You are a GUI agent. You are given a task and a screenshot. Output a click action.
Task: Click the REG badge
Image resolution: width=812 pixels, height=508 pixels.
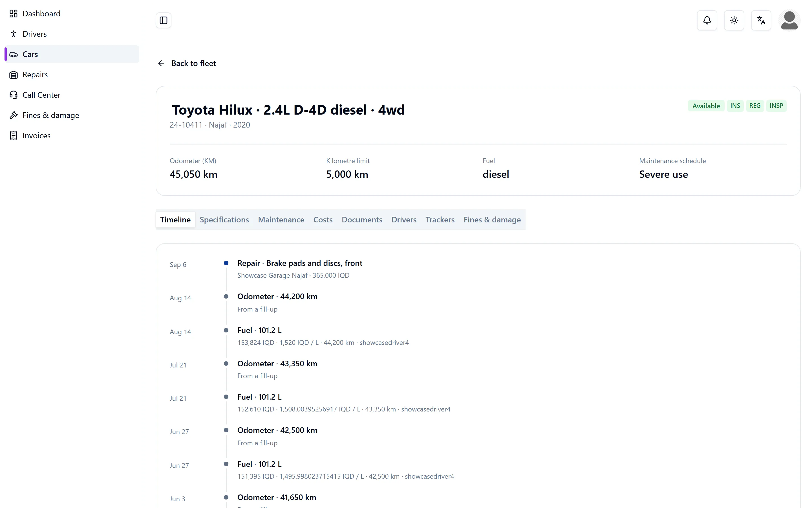(x=755, y=106)
